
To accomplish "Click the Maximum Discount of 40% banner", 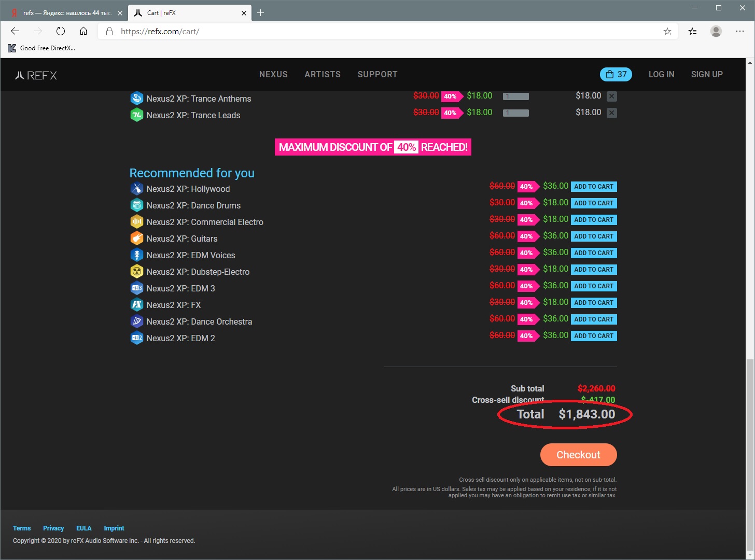I will (x=373, y=147).
